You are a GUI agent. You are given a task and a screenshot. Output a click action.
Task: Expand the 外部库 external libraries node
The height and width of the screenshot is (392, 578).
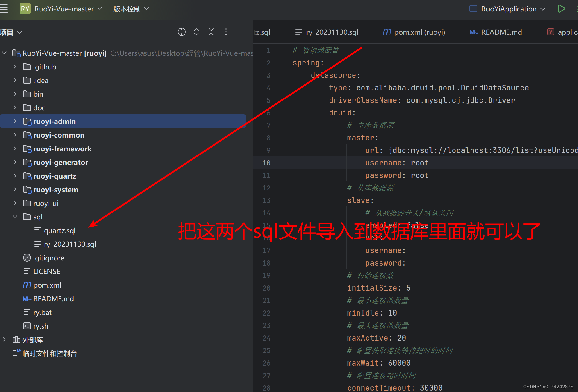click(x=5, y=340)
